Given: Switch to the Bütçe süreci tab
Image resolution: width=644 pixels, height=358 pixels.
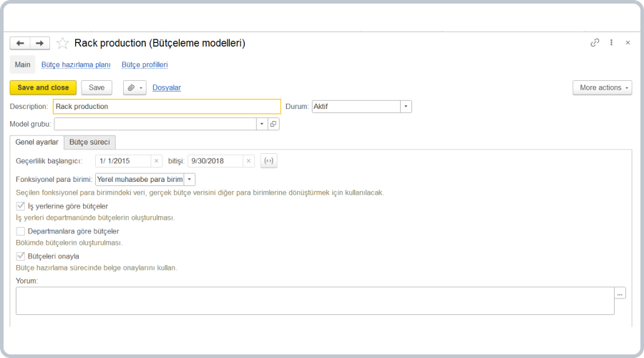Looking at the screenshot, I should pyautogui.click(x=89, y=142).
